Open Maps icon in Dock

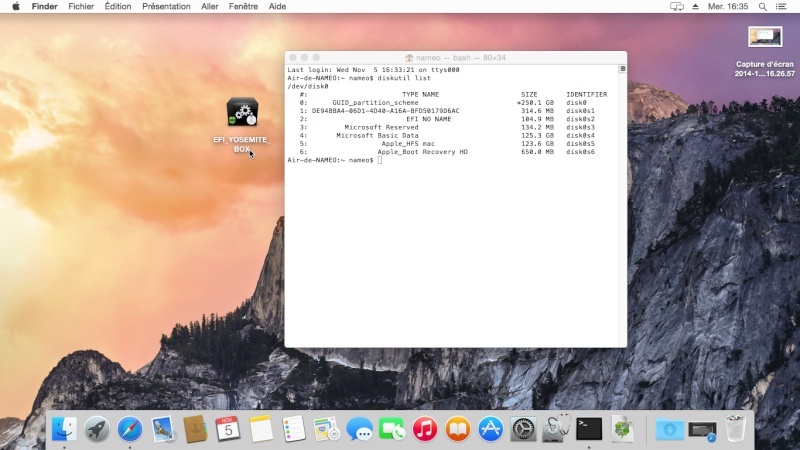[x=327, y=429]
